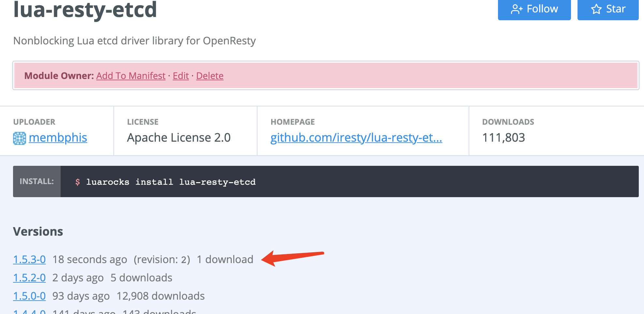Click the person-plus icon in Follow button
Viewport: 644px width, 314px height.
(x=517, y=9)
